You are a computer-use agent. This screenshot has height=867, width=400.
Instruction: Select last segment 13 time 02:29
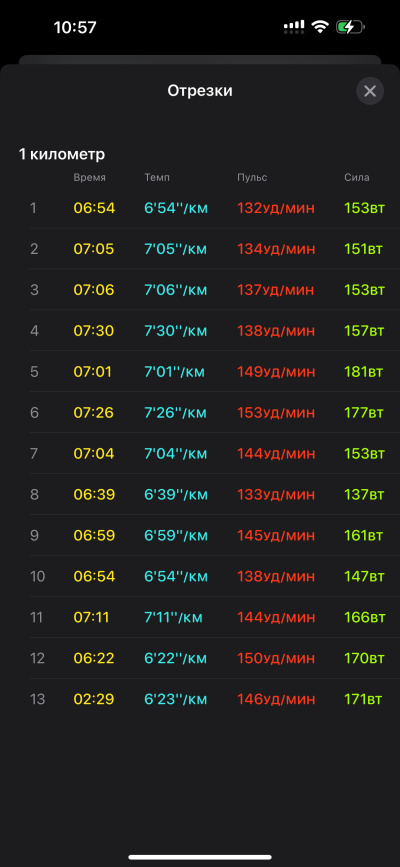(x=94, y=699)
